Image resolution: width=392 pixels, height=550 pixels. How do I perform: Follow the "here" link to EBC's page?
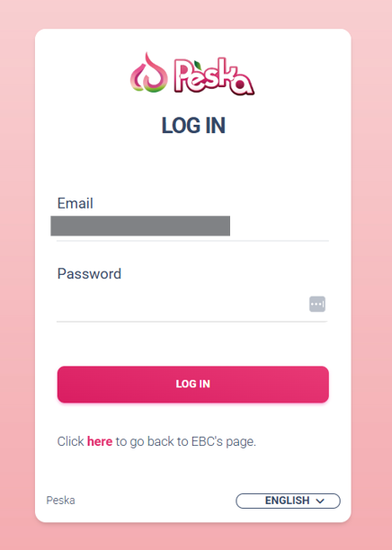(x=100, y=441)
